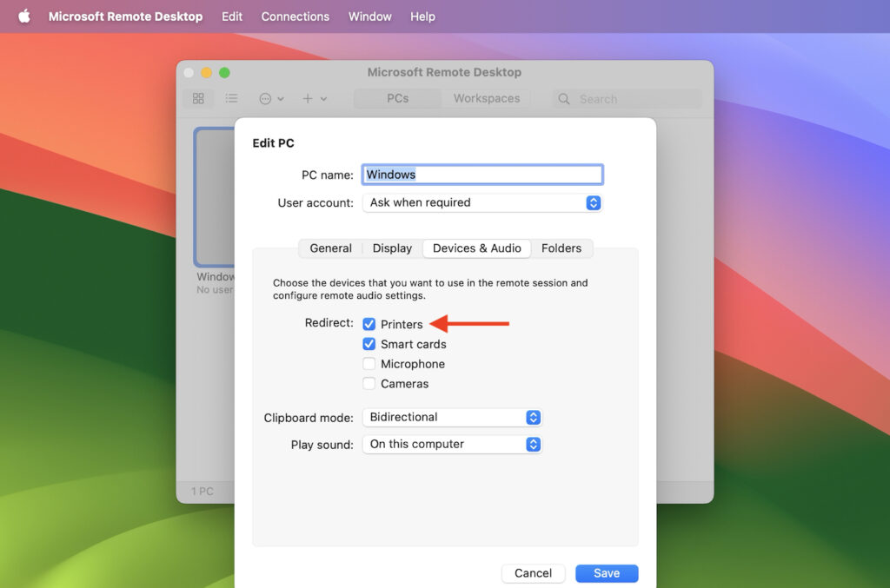Open the Play sound dropdown
This screenshot has width=890, height=588.
[x=534, y=444]
